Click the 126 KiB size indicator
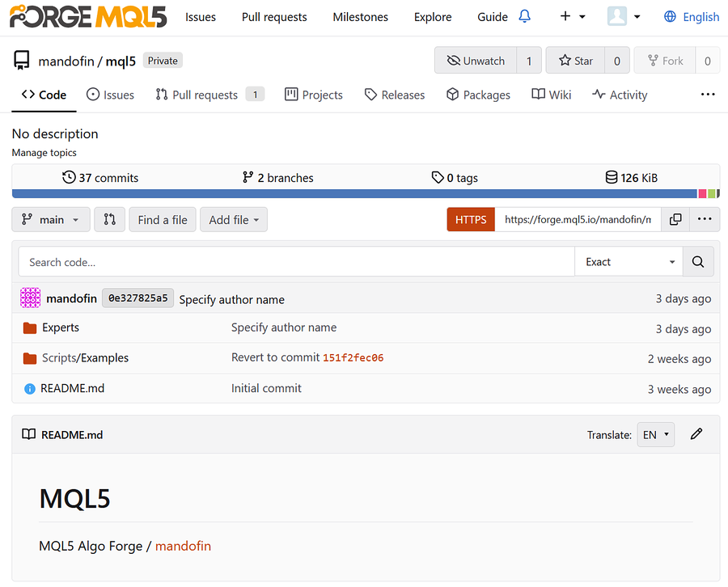728x587 pixels. 632,177
